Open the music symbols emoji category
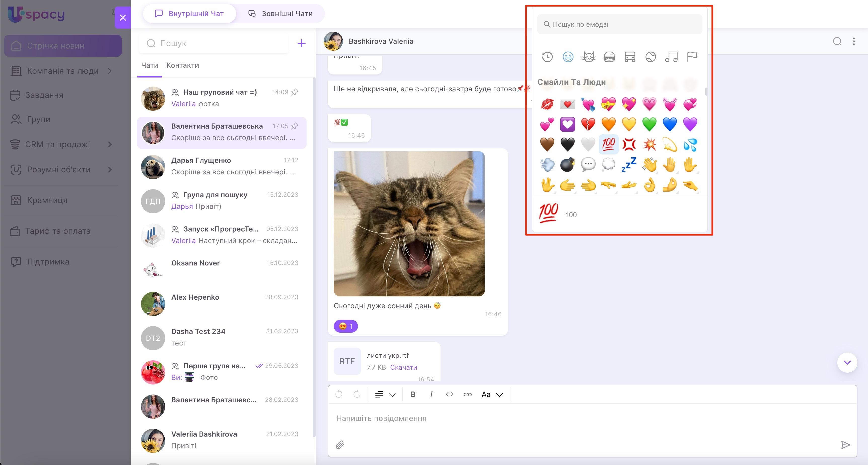 [x=671, y=57]
